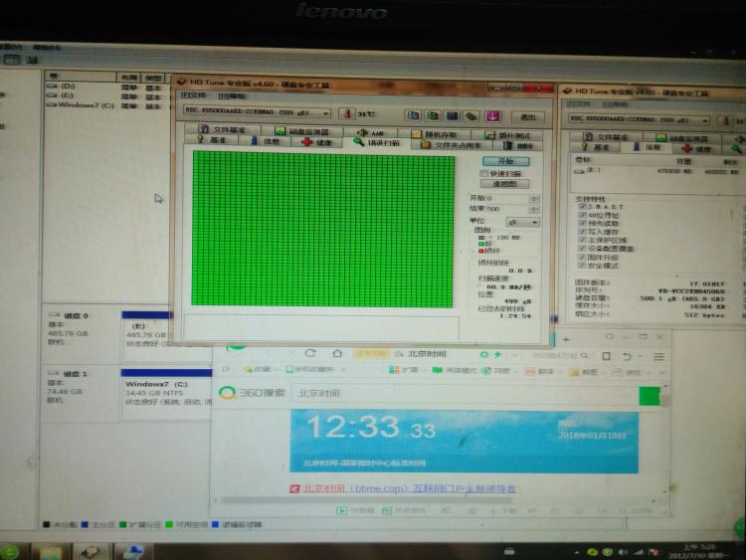Click thermometer icon in the second HD Tune window
746x560 pixels.
[x=726, y=121]
